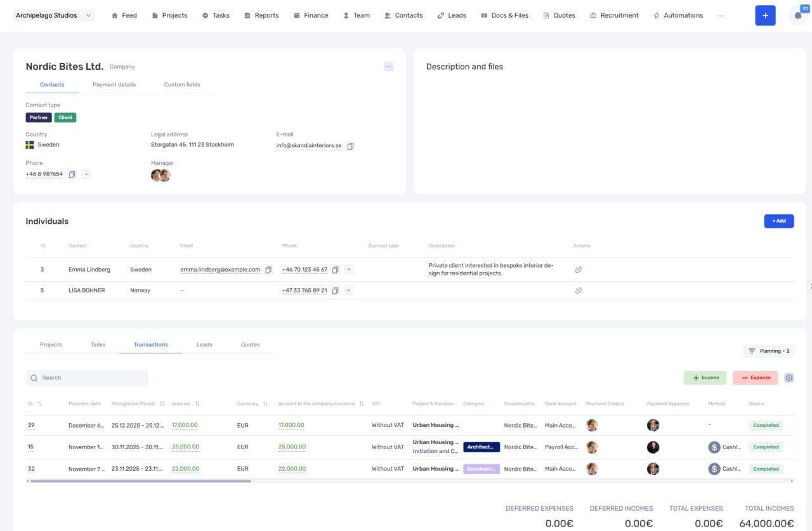Open the Planning filter dropdown

click(x=769, y=351)
